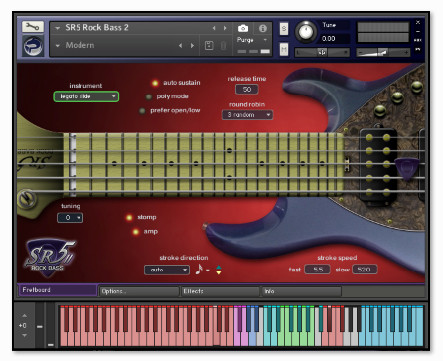Click the stroke speed slow value field
443x361 pixels.
364,269
